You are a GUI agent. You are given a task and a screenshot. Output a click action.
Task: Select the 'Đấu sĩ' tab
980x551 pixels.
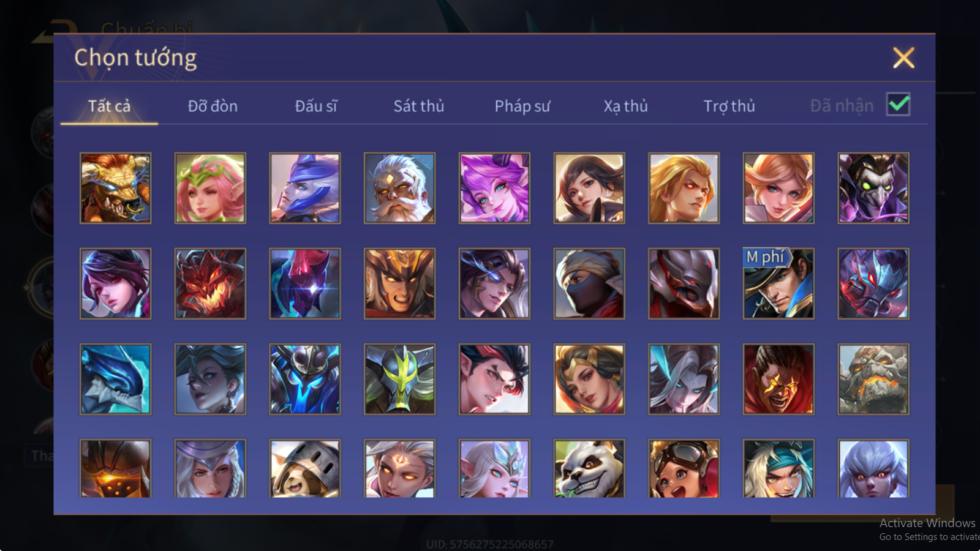pos(316,106)
